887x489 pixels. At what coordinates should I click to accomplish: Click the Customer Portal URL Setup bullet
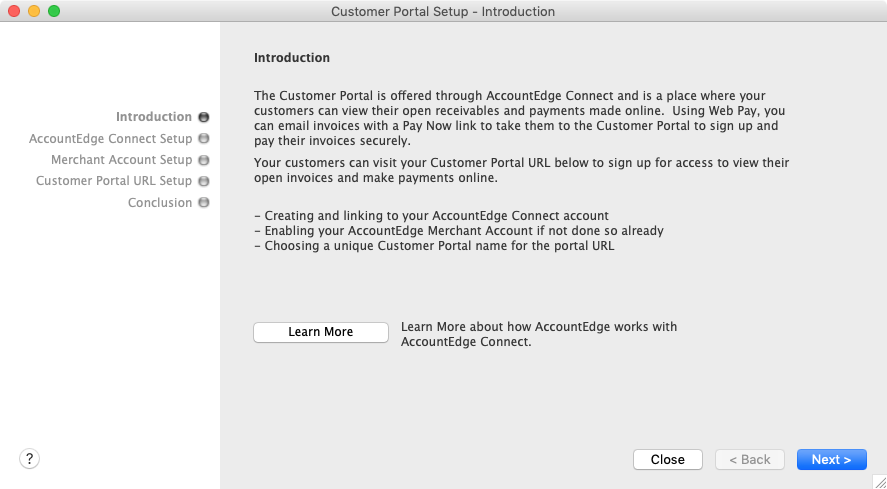point(204,182)
